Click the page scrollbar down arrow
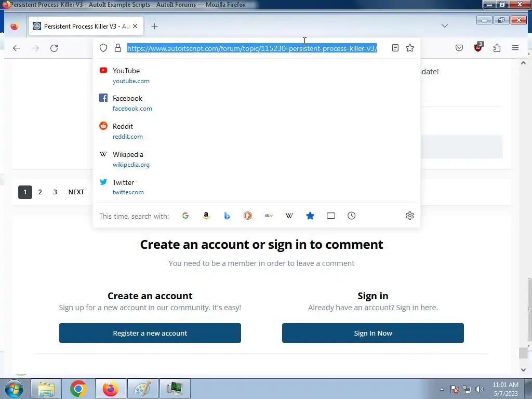The height and width of the screenshot is (399, 532). click(x=523, y=370)
